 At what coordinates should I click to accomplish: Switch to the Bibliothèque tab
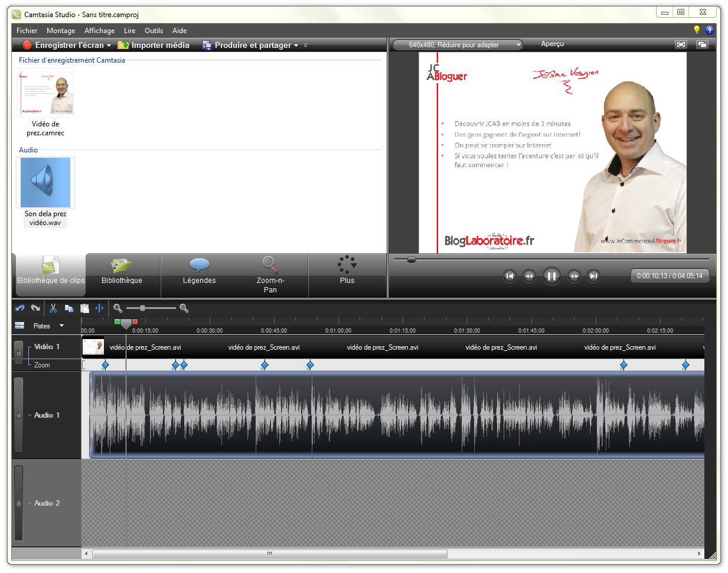pos(122,276)
